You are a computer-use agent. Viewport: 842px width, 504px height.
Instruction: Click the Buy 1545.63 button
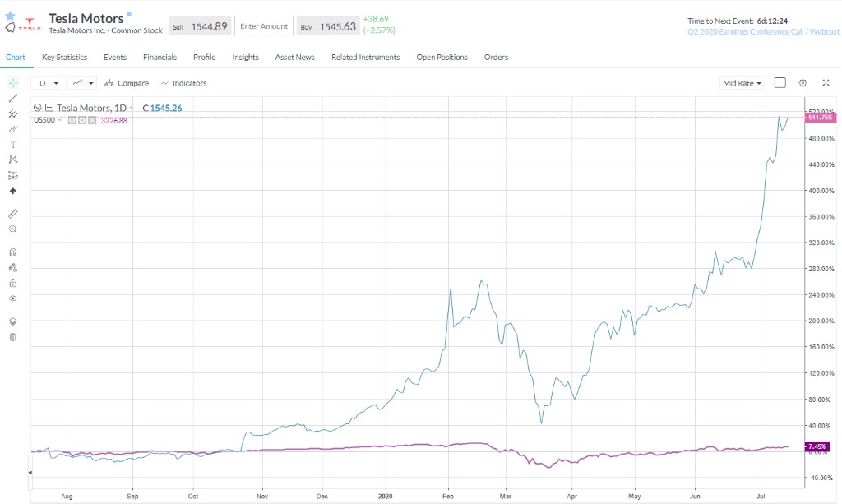coord(328,26)
